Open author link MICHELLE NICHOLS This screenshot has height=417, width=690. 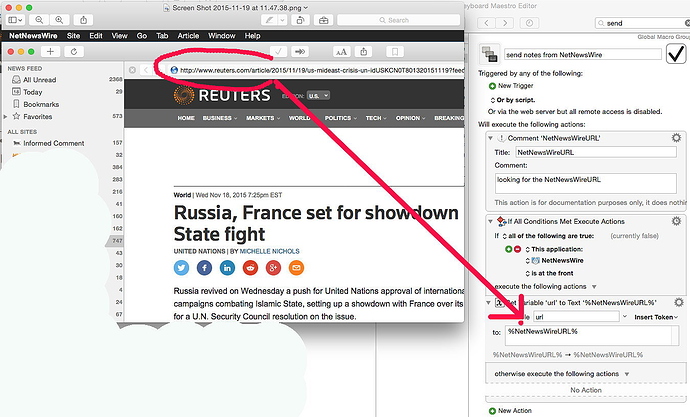point(269,251)
